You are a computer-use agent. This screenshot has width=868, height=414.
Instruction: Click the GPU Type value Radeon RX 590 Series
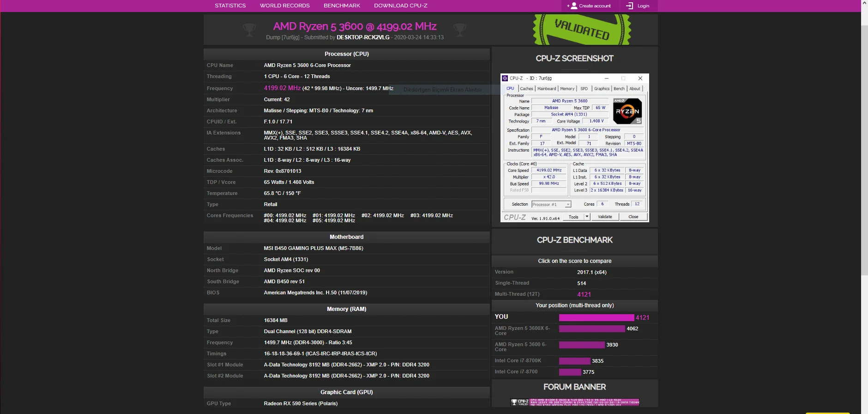[x=301, y=403]
